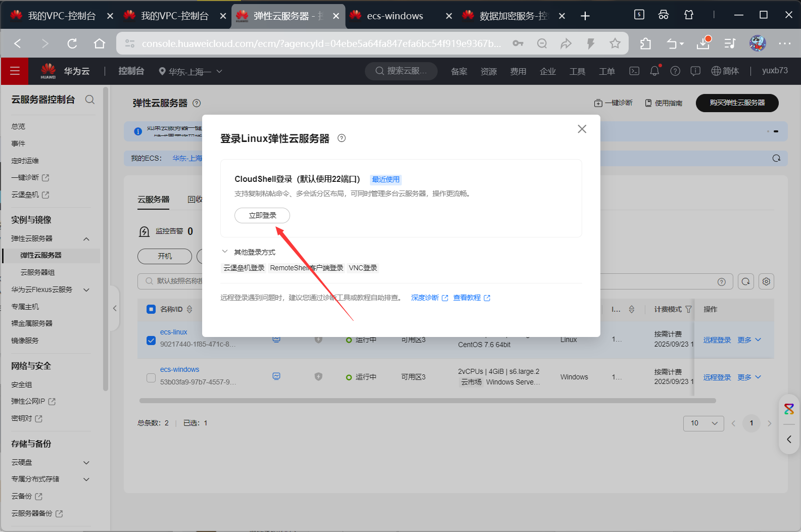Open 一键诊断 in the sidebar
This screenshot has width=801, height=532.
pyautogui.click(x=30, y=177)
